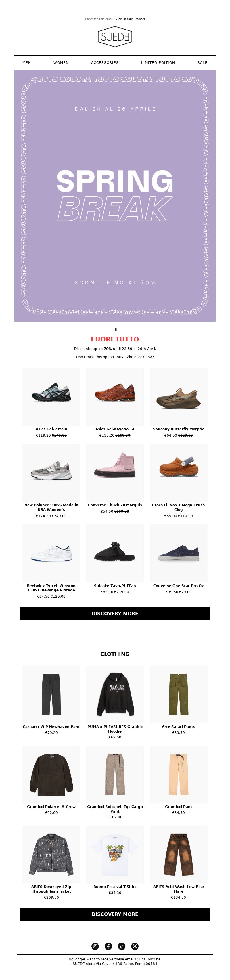This screenshot has height=980, width=230.
Task: Open the MEN menu item
Action: (x=27, y=63)
